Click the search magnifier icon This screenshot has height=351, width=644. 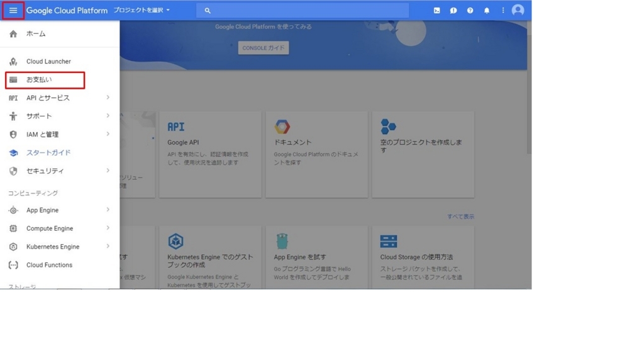tap(208, 11)
